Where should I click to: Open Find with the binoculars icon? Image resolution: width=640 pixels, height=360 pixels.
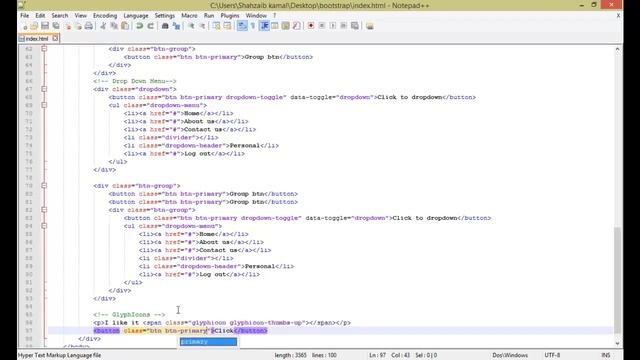pos(165,26)
